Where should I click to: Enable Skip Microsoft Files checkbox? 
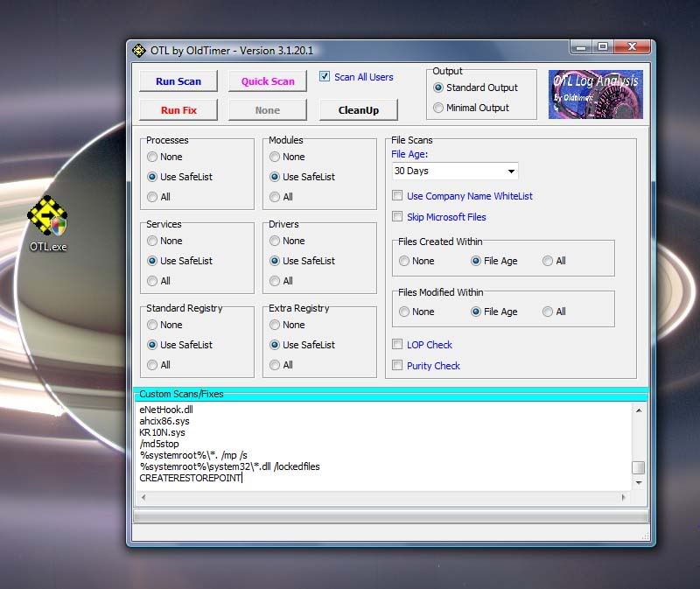[397, 216]
